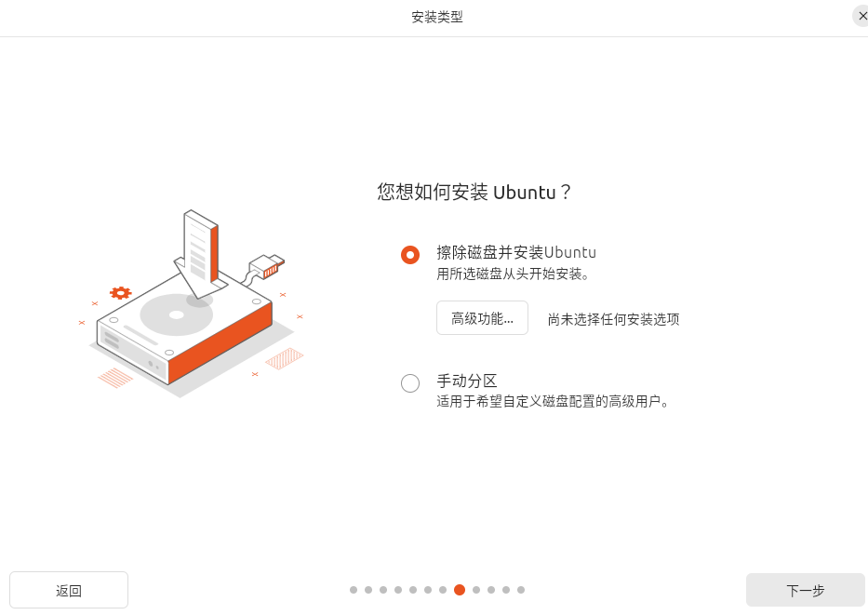This screenshot has width=868, height=615.
Task: Click "尚未选择任何安装选项" status text
Action: point(613,319)
